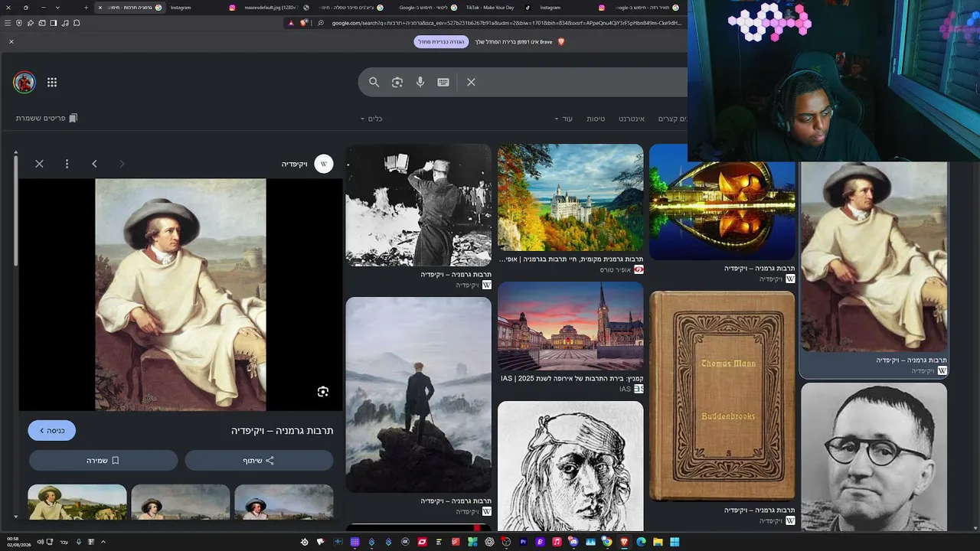Open the book burning black-and-white thumbnail
The width and height of the screenshot is (980, 551).
click(418, 205)
